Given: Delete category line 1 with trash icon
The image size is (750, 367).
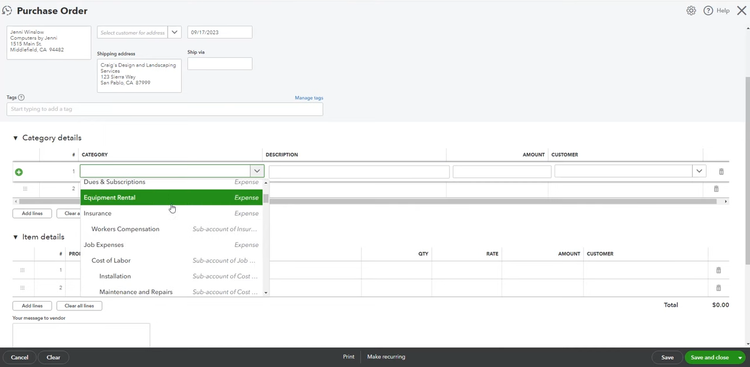Looking at the screenshot, I should point(721,171).
